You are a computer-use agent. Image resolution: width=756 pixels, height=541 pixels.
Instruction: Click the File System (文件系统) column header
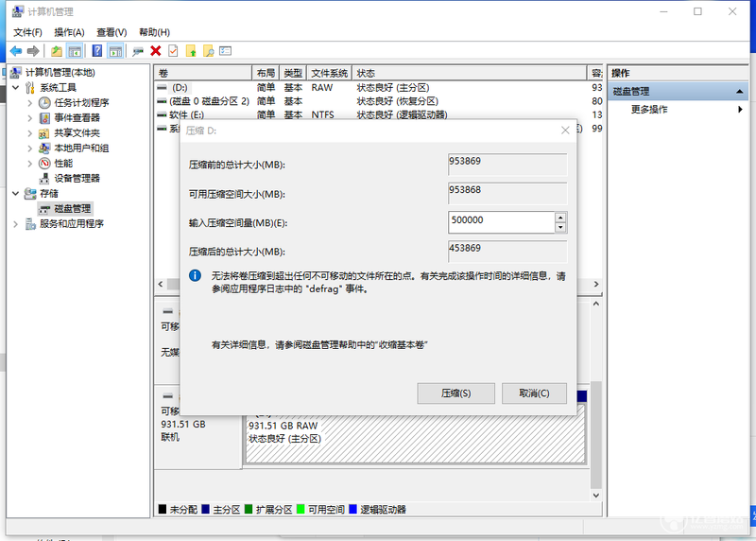tap(330, 74)
